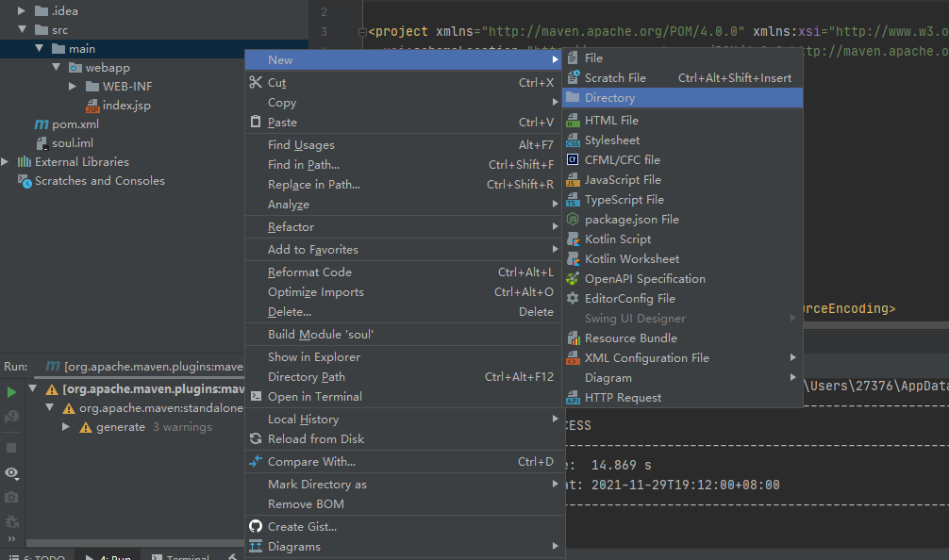
Task: Choose Find in Path…
Action: coord(405,164)
